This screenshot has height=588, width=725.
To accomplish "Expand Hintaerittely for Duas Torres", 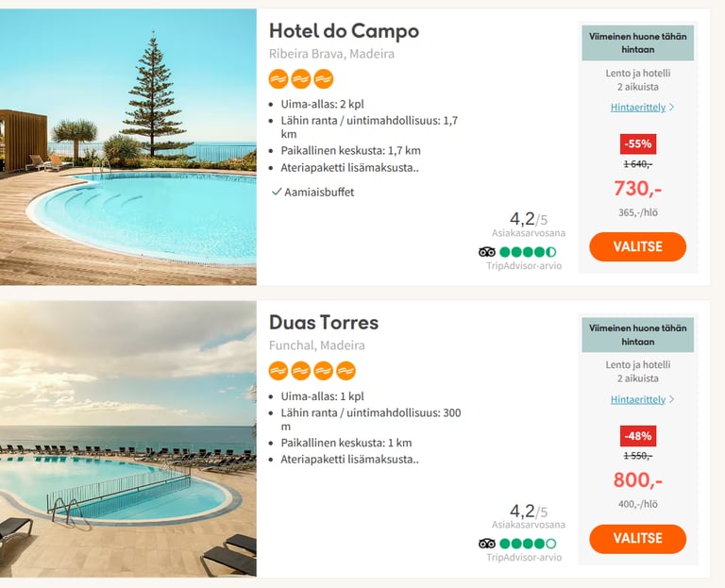I will point(642,400).
